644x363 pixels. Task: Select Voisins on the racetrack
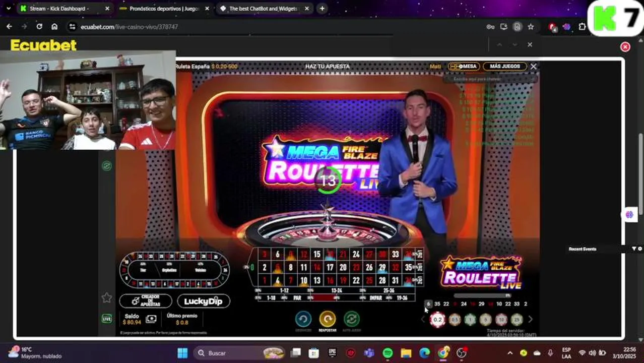point(200,270)
